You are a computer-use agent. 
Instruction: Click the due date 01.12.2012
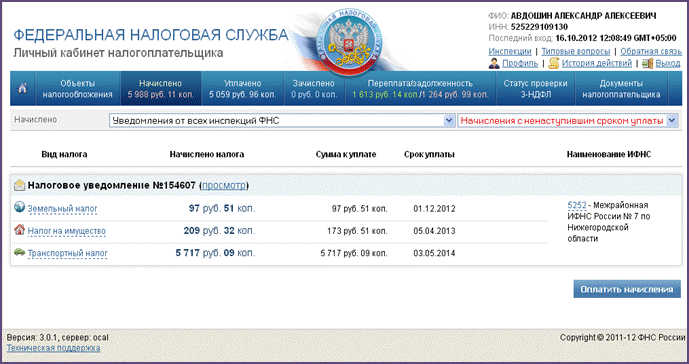pyautogui.click(x=434, y=209)
